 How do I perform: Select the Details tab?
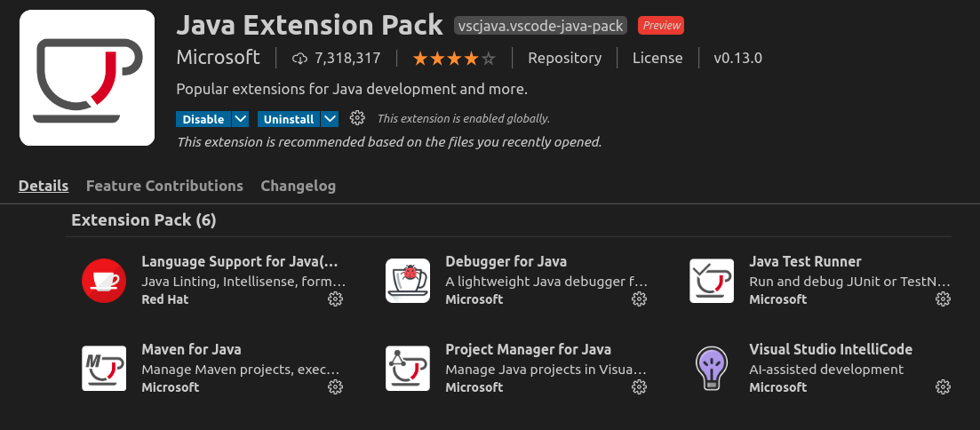click(44, 186)
